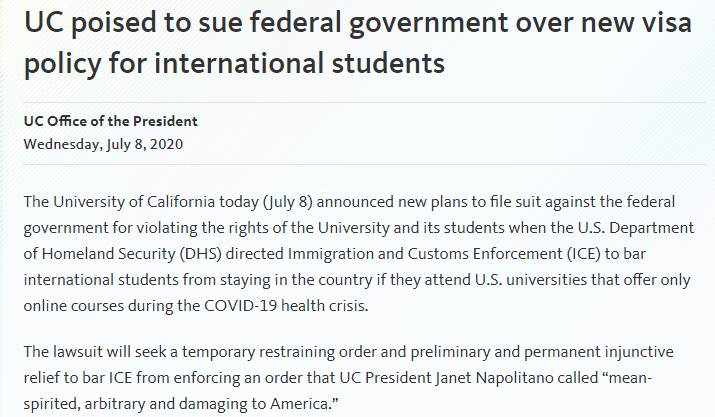Click the phrase (July 8) in the first paragraph
Screen dimensions: 715x417
(x=288, y=202)
